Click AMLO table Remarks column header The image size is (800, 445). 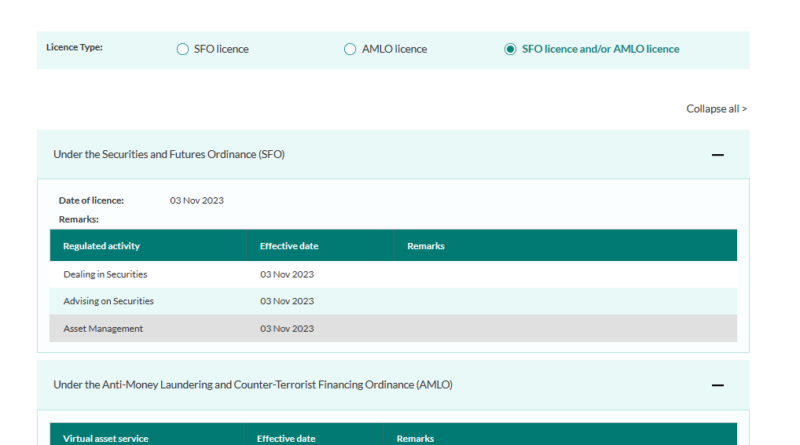(x=415, y=438)
